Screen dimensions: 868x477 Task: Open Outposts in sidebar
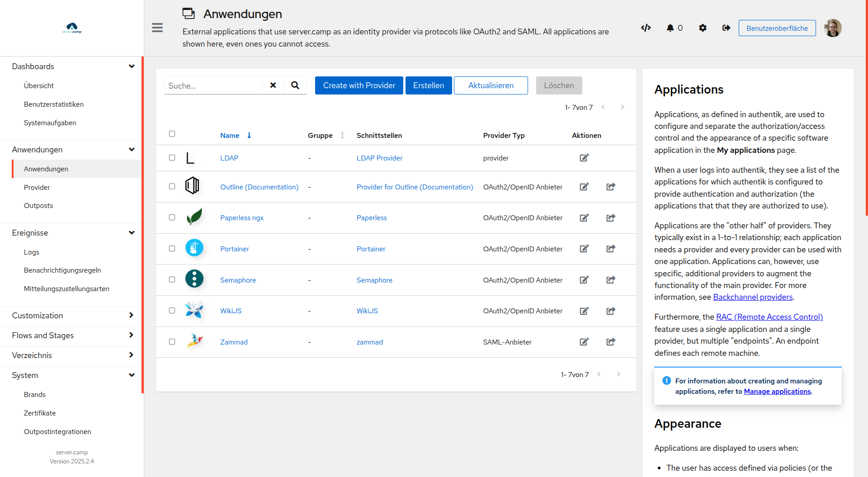pyautogui.click(x=38, y=206)
